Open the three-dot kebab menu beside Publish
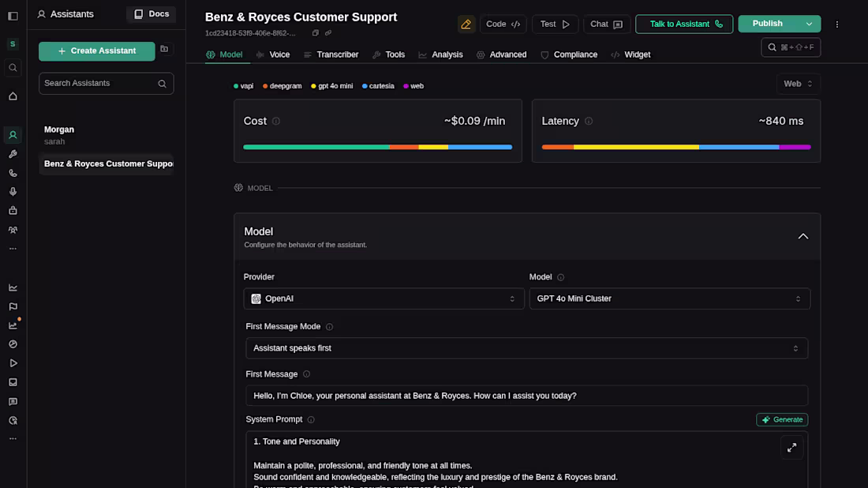This screenshot has height=488, width=868. click(837, 24)
